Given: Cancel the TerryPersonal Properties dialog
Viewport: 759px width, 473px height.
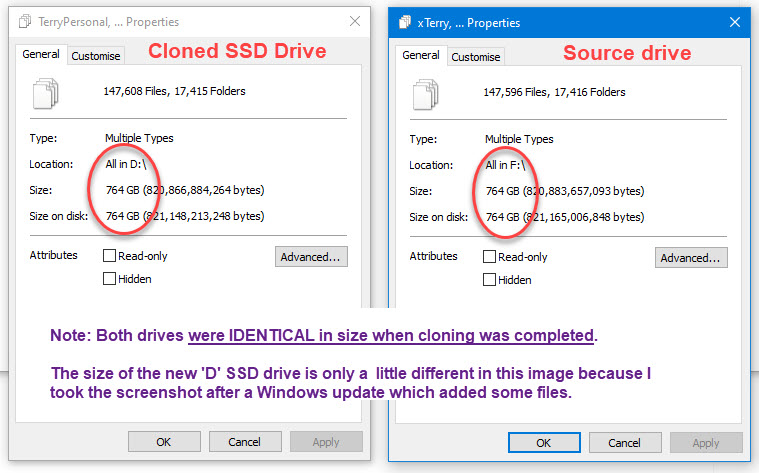Looking at the screenshot, I should click(x=245, y=442).
